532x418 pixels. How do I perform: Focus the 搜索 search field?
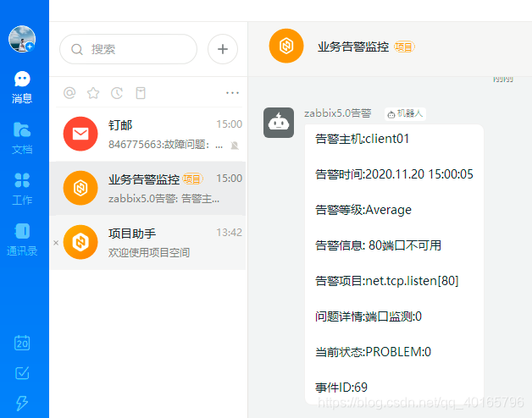click(x=128, y=49)
